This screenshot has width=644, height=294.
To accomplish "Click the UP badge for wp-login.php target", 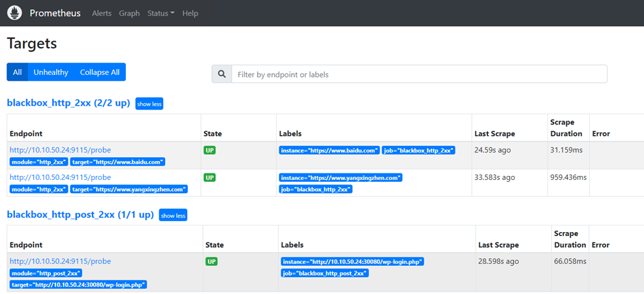I will tap(211, 261).
